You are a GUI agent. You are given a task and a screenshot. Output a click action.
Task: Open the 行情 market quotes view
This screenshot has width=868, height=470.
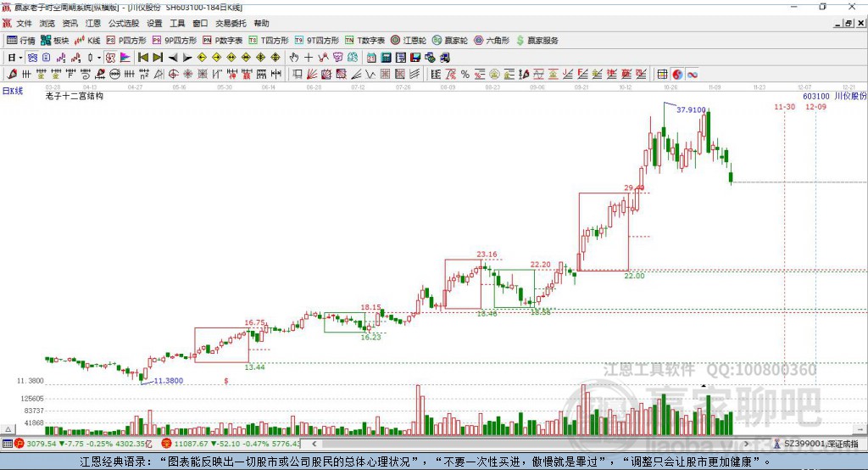(21, 41)
